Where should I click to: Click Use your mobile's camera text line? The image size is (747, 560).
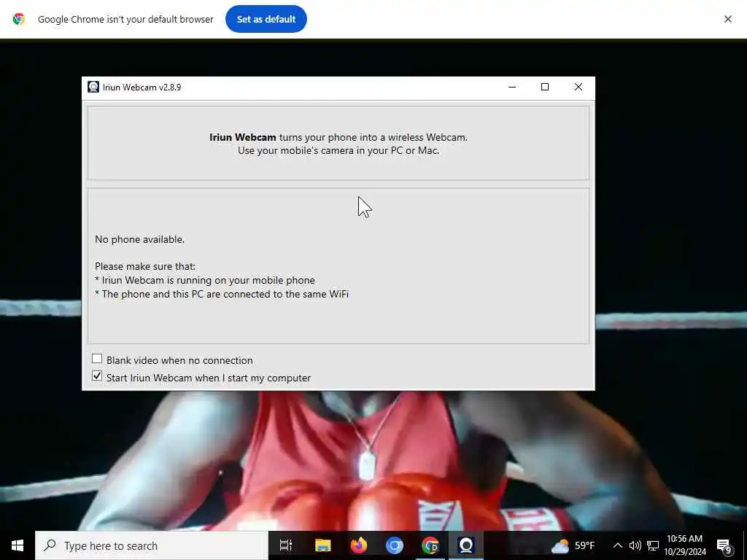tap(338, 150)
